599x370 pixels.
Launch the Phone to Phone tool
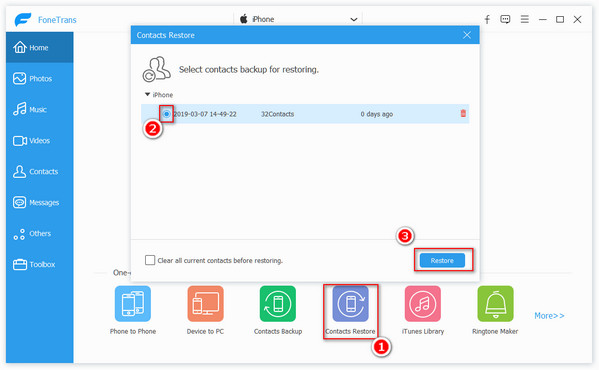click(x=133, y=310)
